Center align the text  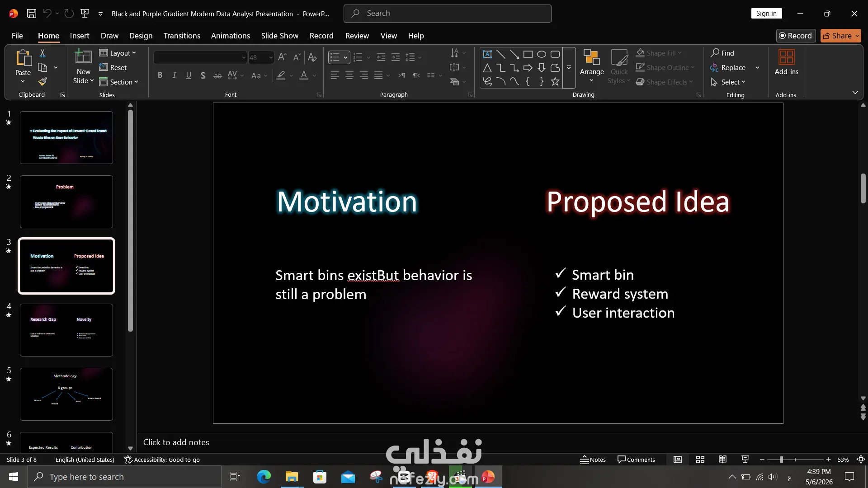(349, 75)
